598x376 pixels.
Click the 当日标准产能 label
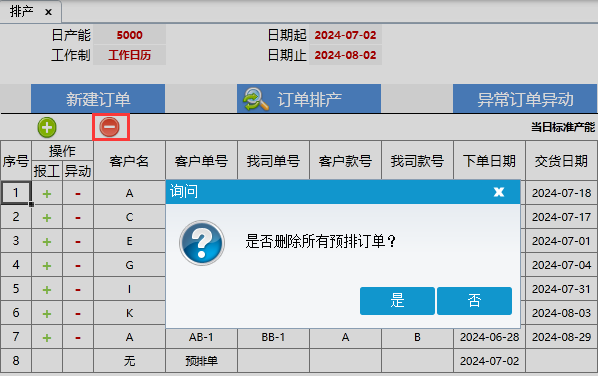pos(563,127)
